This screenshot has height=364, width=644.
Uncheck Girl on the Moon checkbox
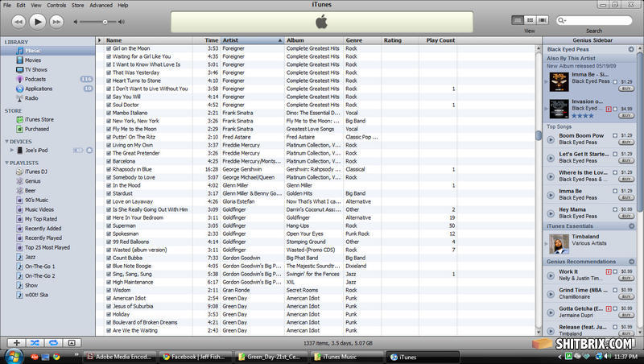coord(109,48)
